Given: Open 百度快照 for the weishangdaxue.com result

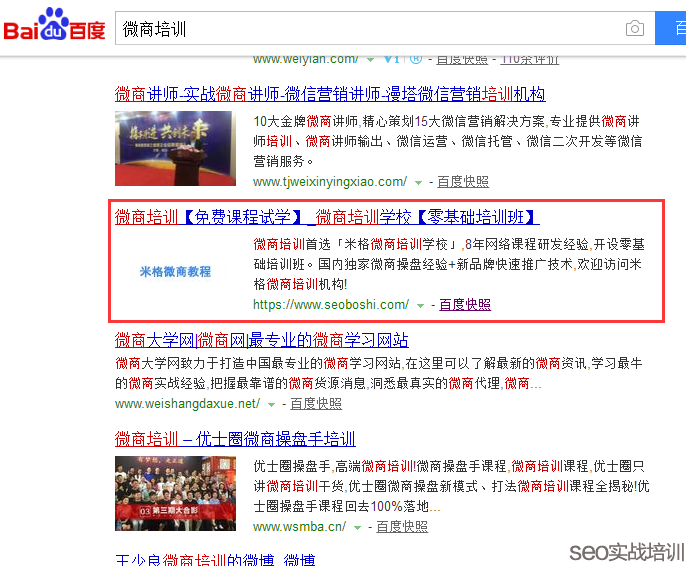Looking at the screenshot, I should click(x=316, y=403).
